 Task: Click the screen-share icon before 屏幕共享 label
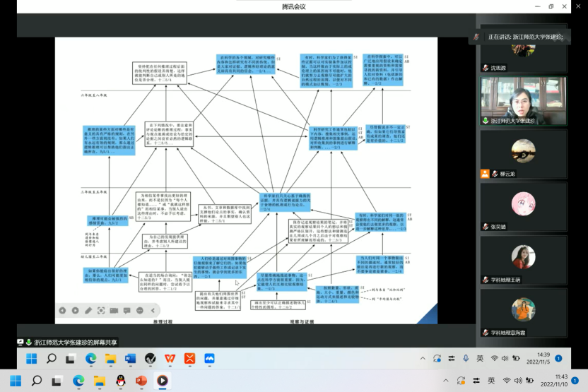click(x=20, y=342)
